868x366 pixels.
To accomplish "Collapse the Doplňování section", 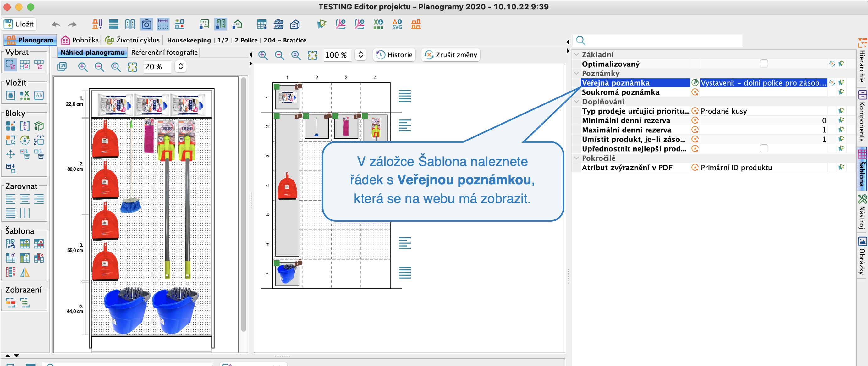I will point(577,102).
